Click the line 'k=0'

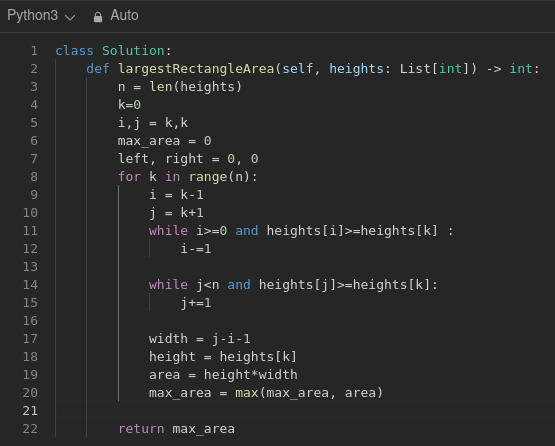click(130, 105)
